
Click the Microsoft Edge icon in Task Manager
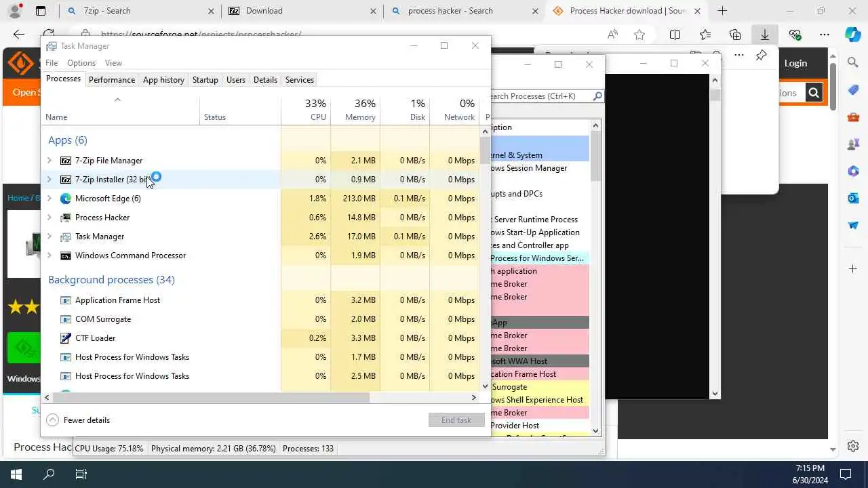[x=66, y=199]
